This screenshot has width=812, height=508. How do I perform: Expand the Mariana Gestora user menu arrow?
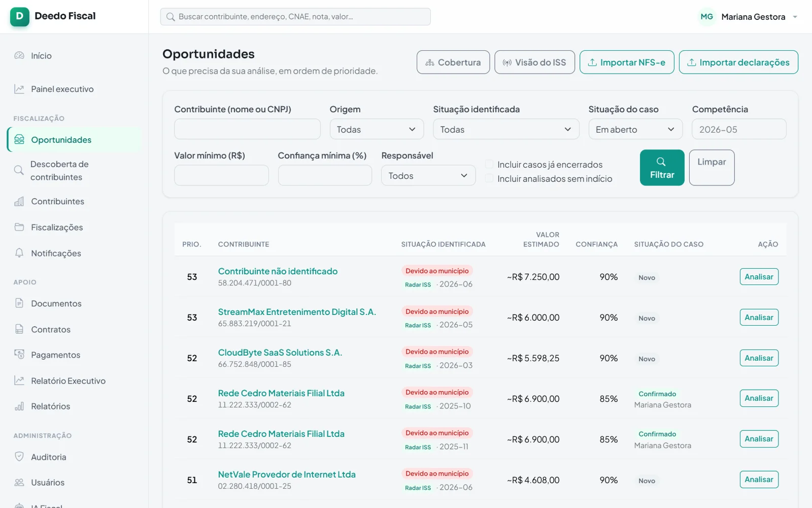click(795, 17)
